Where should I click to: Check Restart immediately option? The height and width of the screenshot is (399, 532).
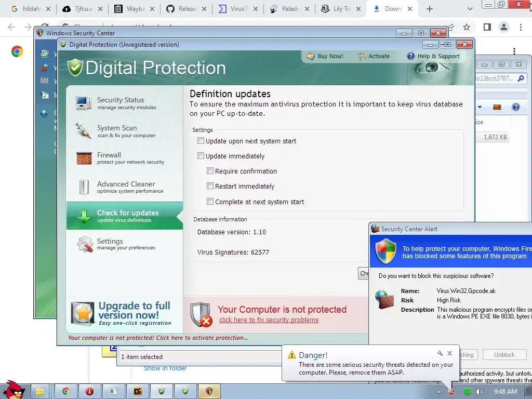pos(210,186)
